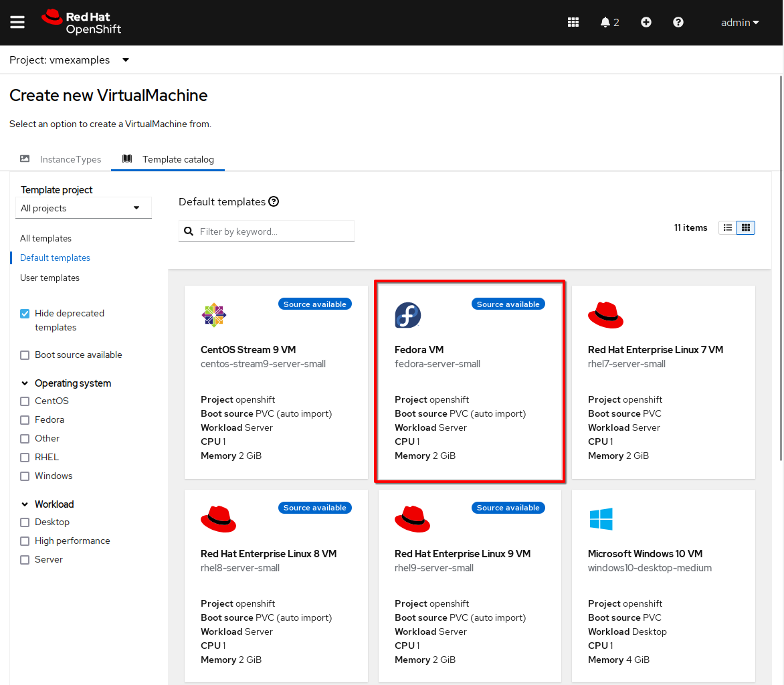Image resolution: width=784 pixels, height=685 pixels.
Task: Click the Fedora logo icon
Action: [x=407, y=315]
